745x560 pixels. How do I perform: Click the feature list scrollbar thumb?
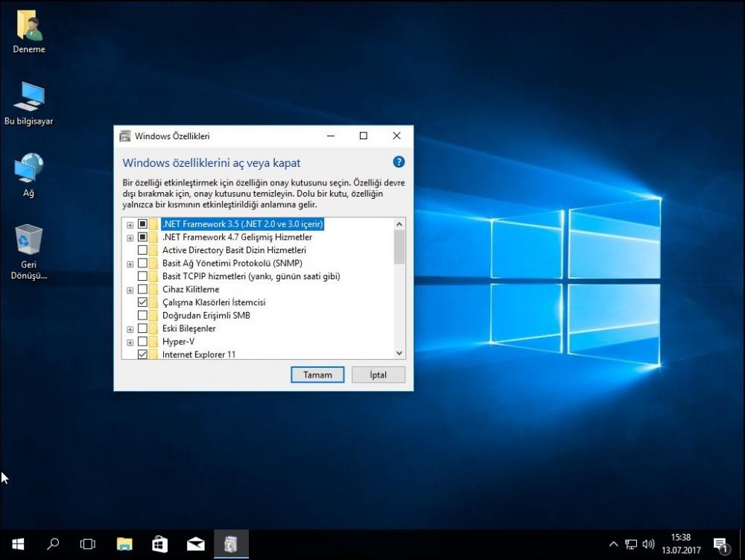[x=399, y=246]
